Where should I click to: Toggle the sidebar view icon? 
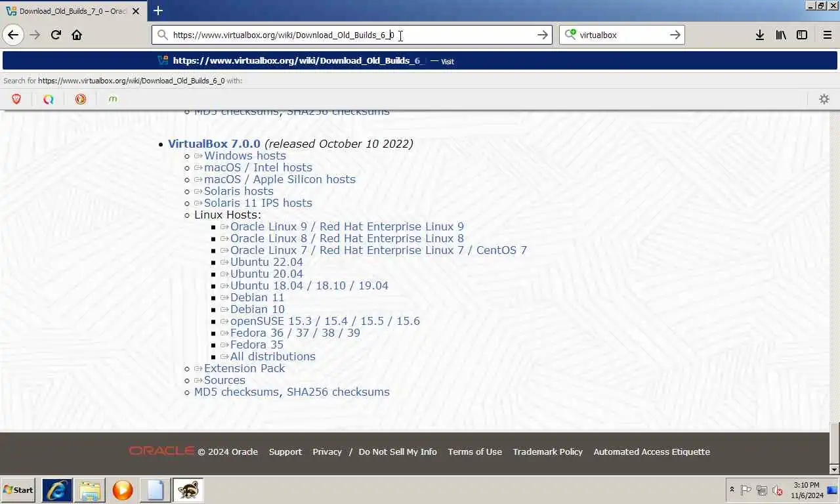click(x=801, y=35)
